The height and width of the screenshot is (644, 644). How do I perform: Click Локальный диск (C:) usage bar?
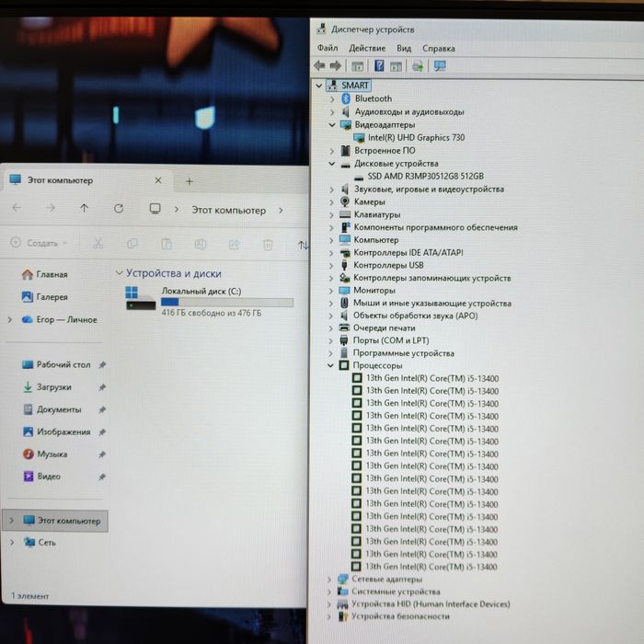(x=227, y=303)
